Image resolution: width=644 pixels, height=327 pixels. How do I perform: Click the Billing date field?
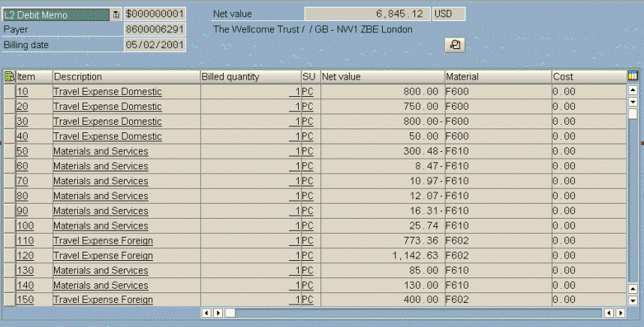pos(155,44)
